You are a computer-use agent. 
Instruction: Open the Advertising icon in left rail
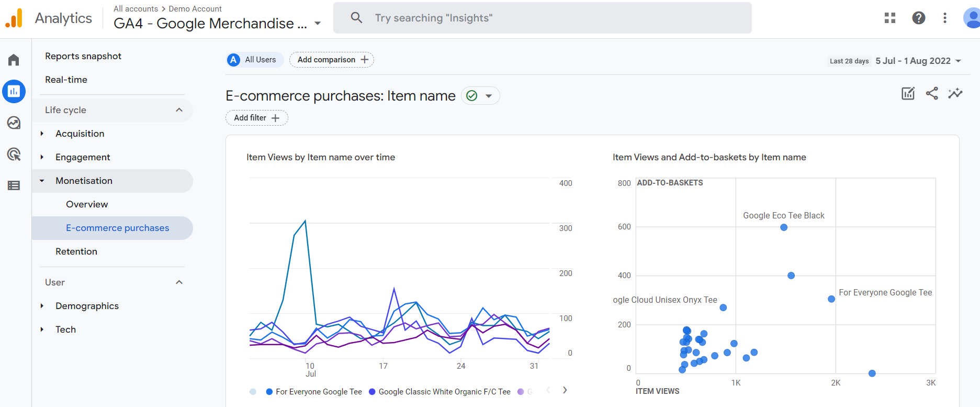[14, 154]
